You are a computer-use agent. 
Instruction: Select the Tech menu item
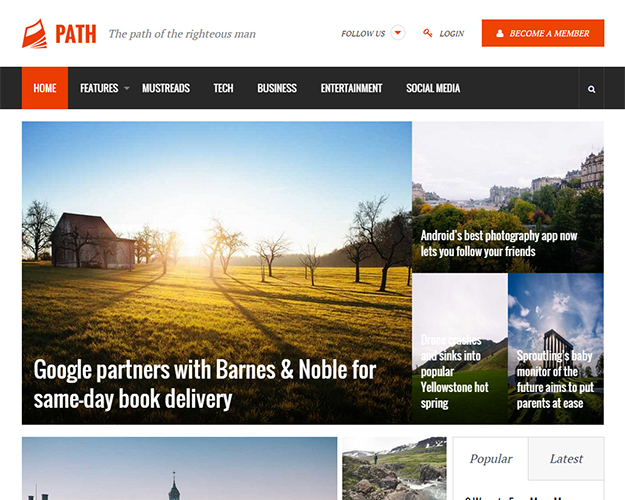point(223,88)
